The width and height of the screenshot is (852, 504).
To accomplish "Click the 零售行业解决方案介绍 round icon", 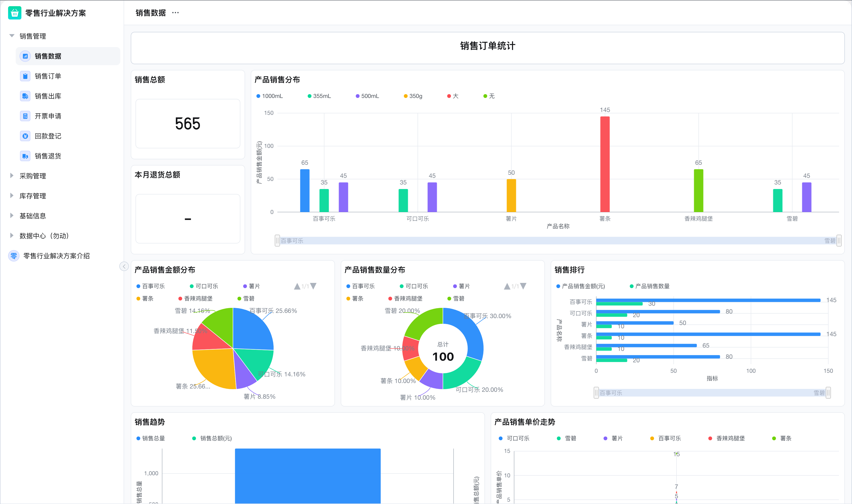I will pyautogui.click(x=14, y=256).
